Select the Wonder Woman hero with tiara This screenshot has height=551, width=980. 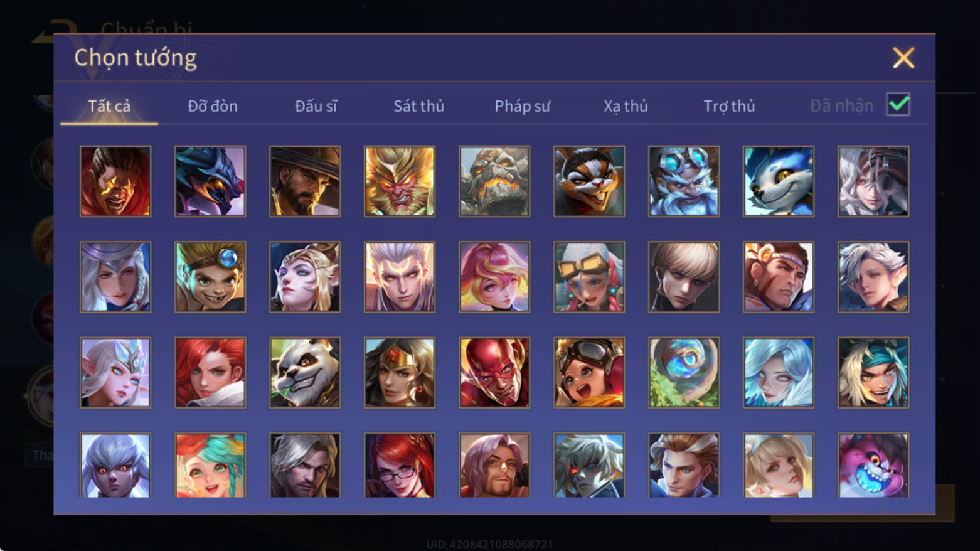point(400,372)
